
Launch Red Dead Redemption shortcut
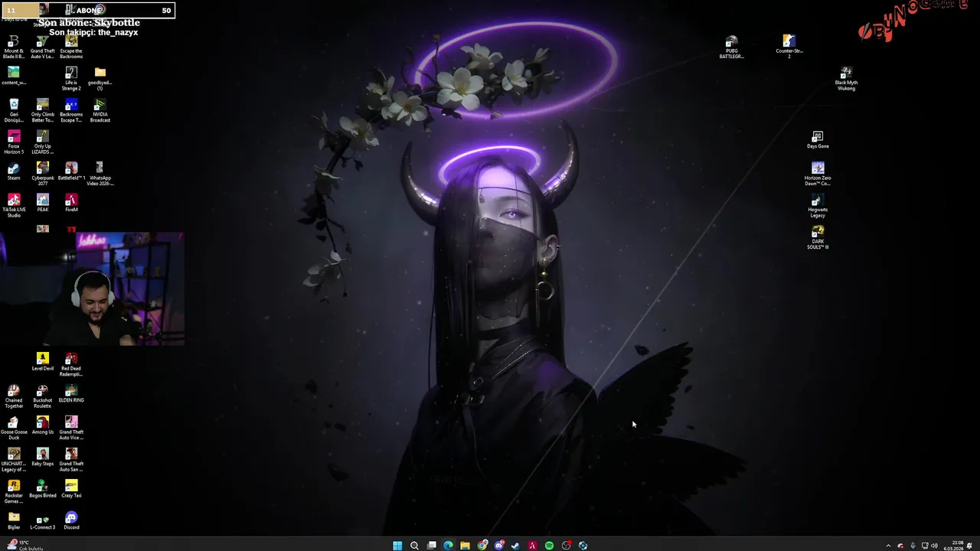coord(71,365)
